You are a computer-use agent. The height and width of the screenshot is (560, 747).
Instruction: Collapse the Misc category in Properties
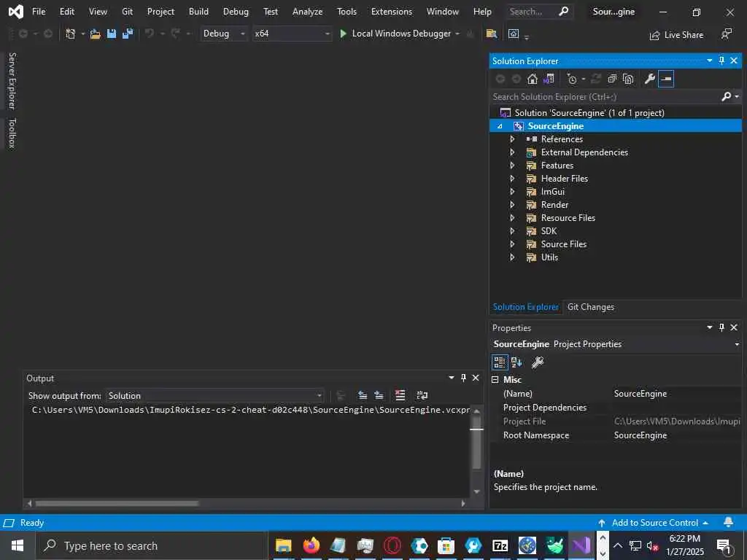point(495,379)
